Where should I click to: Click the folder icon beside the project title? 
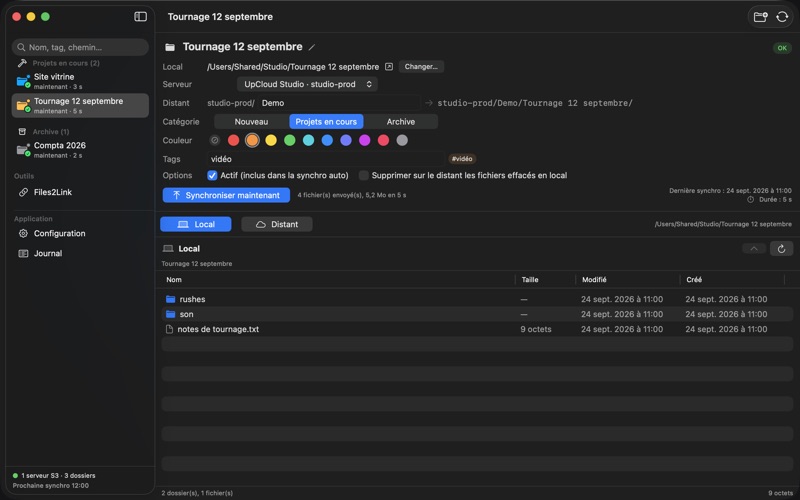pos(170,47)
